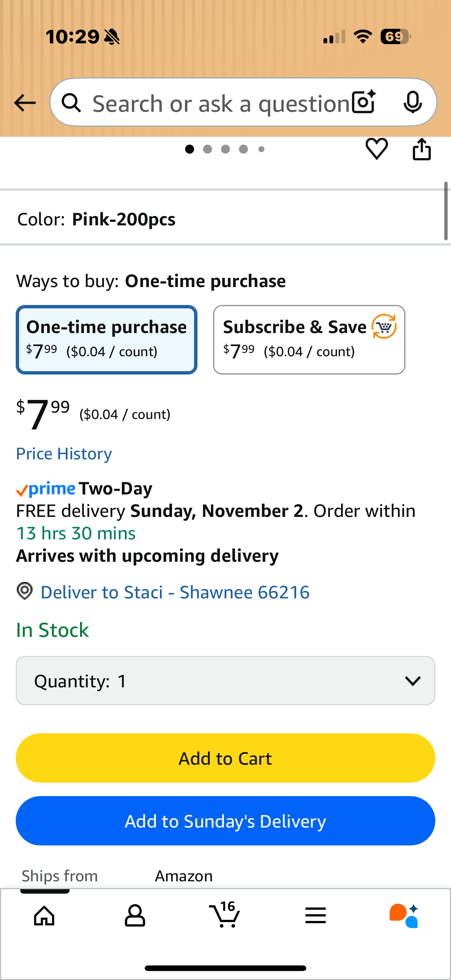
Task: Jump to second image via pagination dot
Action: pyautogui.click(x=208, y=149)
